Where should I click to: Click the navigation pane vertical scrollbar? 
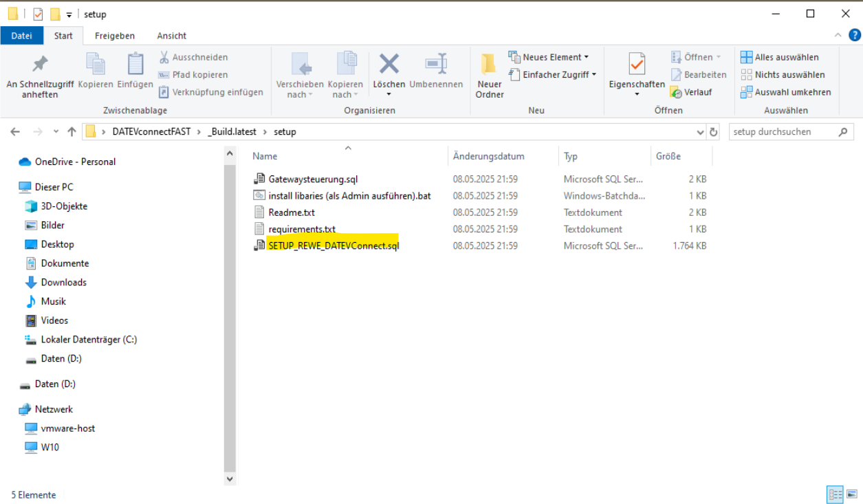coord(230,309)
